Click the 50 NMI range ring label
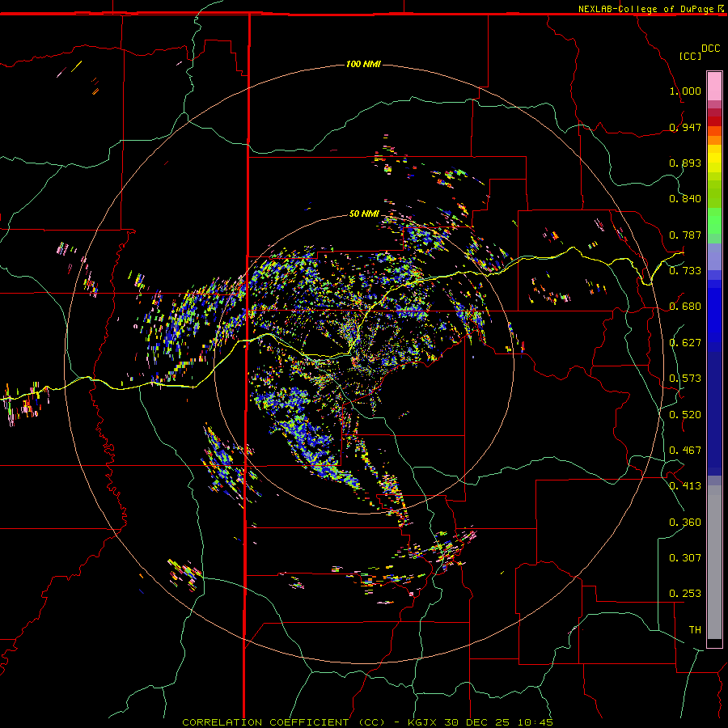728x728 pixels. click(x=364, y=214)
